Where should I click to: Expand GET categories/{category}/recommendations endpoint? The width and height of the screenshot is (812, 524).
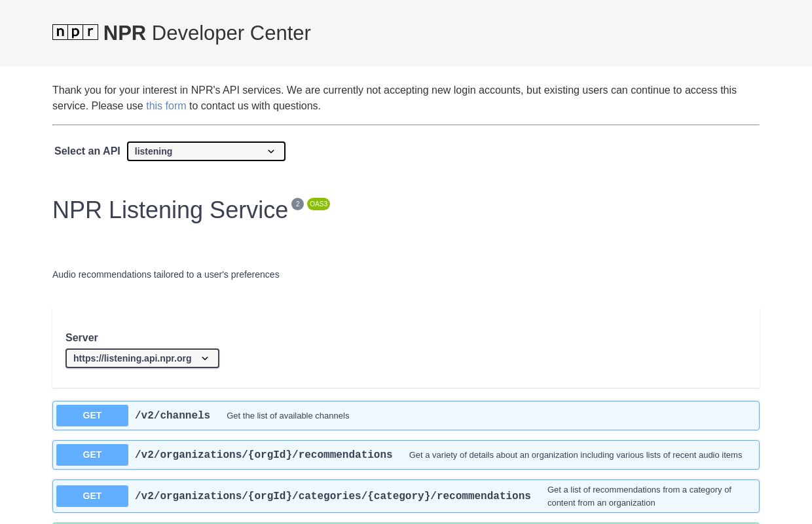[x=406, y=496]
